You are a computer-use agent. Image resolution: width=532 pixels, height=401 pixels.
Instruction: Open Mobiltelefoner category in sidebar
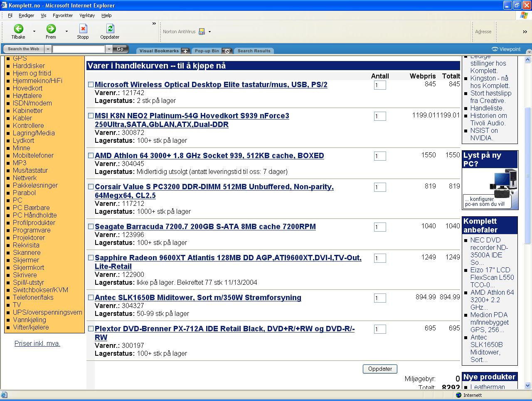(33, 155)
